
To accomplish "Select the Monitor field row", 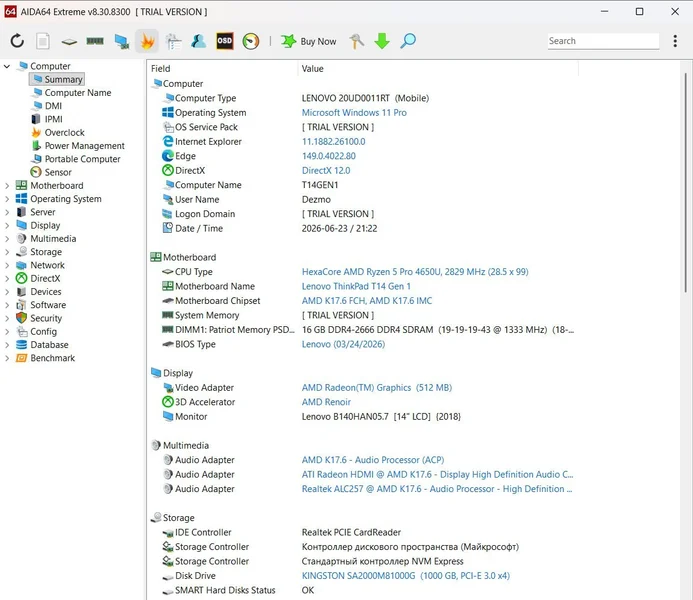I will 364,417.
